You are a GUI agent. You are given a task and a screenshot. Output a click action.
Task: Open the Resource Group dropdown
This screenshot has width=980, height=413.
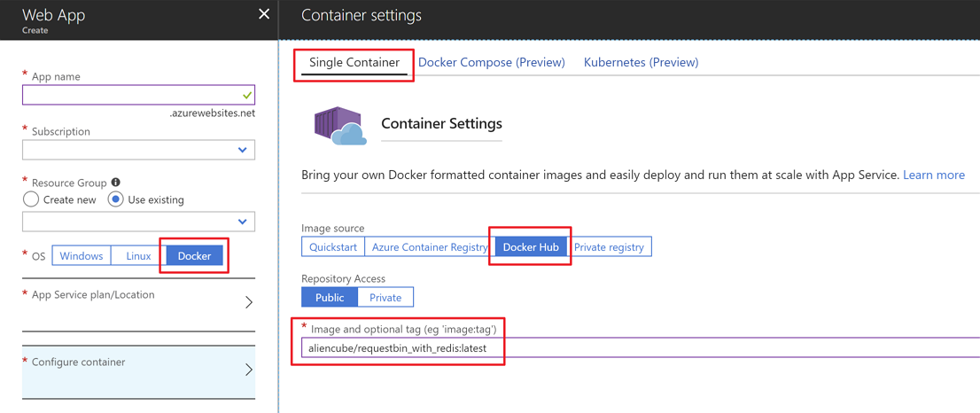(139, 222)
